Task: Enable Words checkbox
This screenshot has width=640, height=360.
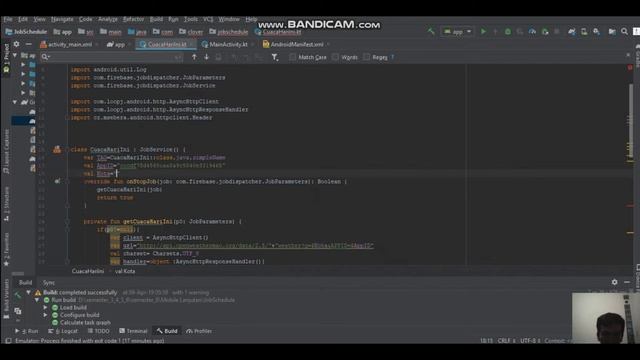Action: click(336, 57)
